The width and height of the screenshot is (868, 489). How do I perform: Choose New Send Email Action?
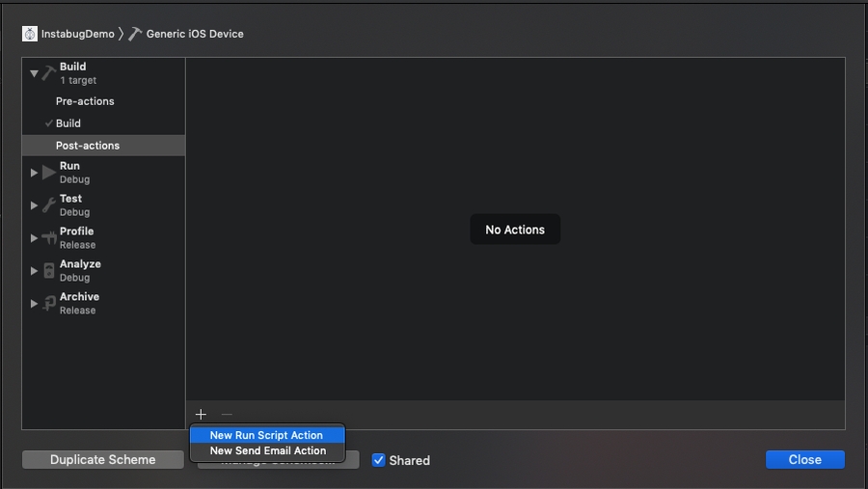coord(267,450)
